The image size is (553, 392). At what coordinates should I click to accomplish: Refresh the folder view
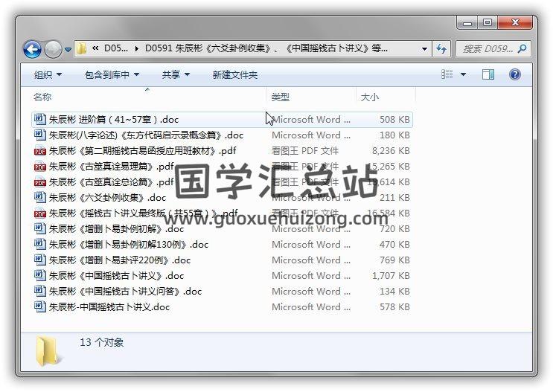click(x=441, y=48)
